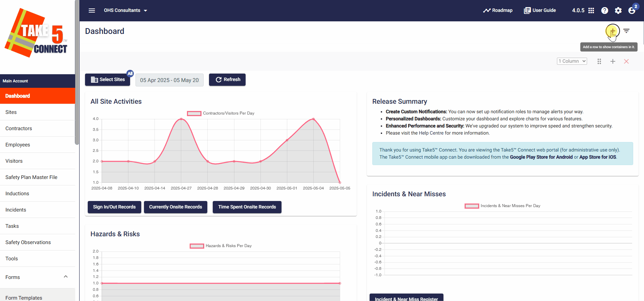Screen dimensions: 644x301
Task: Open Time Spent Onsite Records
Action: click(x=247, y=207)
